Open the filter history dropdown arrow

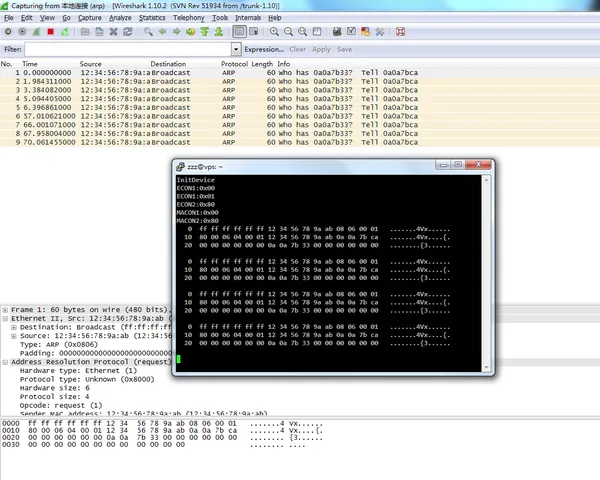[236, 49]
